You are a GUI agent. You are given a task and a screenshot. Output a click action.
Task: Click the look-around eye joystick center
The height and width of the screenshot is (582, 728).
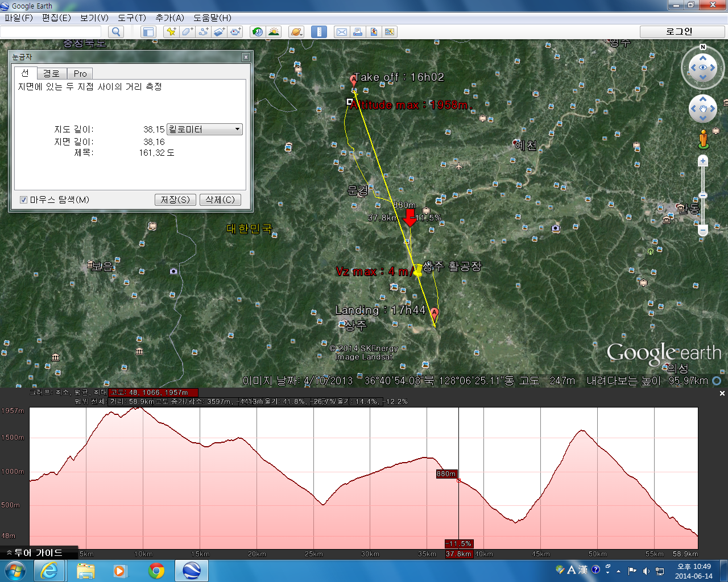point(703,68)
